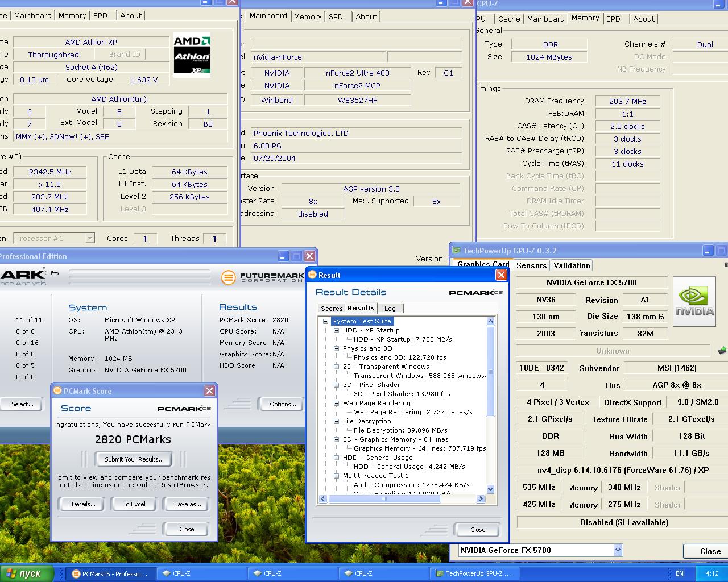Click the Options... button in PCMark05
The width and height of the screenshot is (728, 582).
pos(283,404)
